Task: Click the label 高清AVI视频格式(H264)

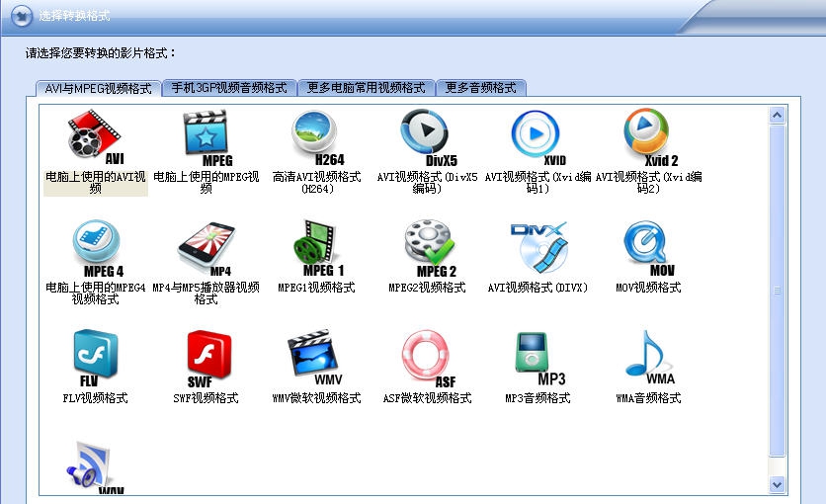Action: tap(316, 182)
